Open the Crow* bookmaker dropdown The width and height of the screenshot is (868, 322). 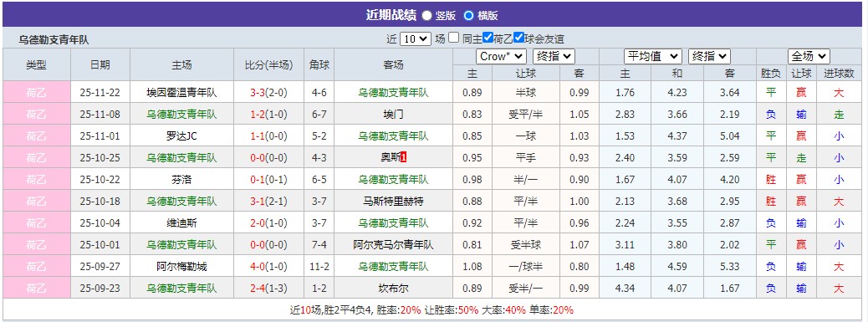click(x=501, y=56)
